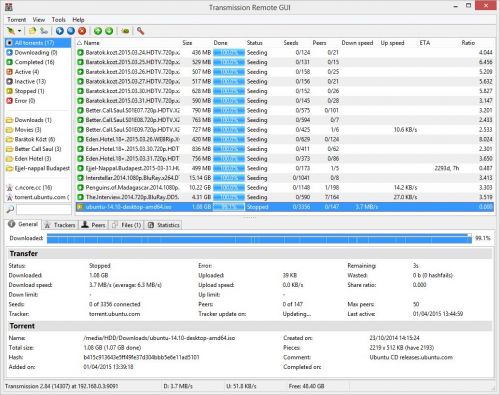
Task: Select the Interstellar.2014.1080p.BluRay torrent row
Action: point(285,178)
